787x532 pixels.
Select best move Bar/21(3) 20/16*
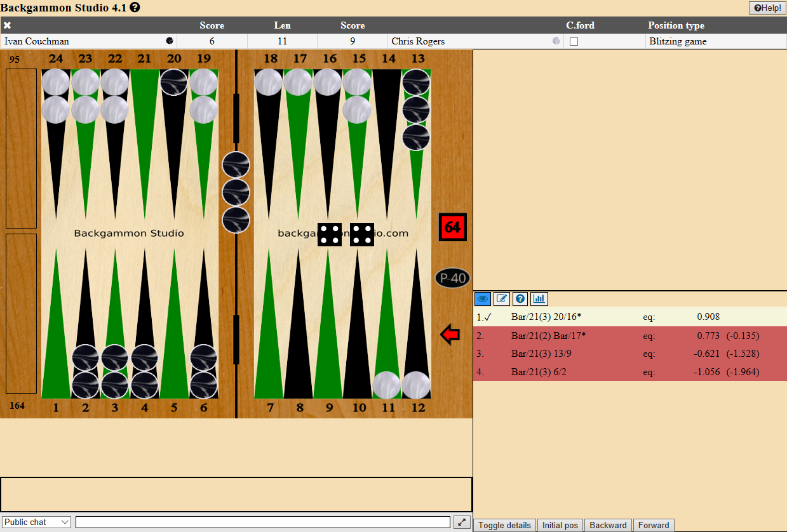coord(547,316)
